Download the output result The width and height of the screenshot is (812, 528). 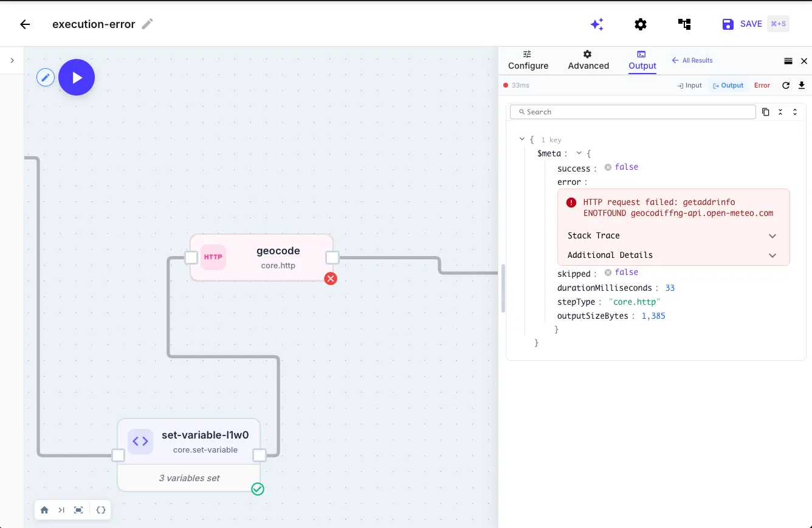point(801,86)
